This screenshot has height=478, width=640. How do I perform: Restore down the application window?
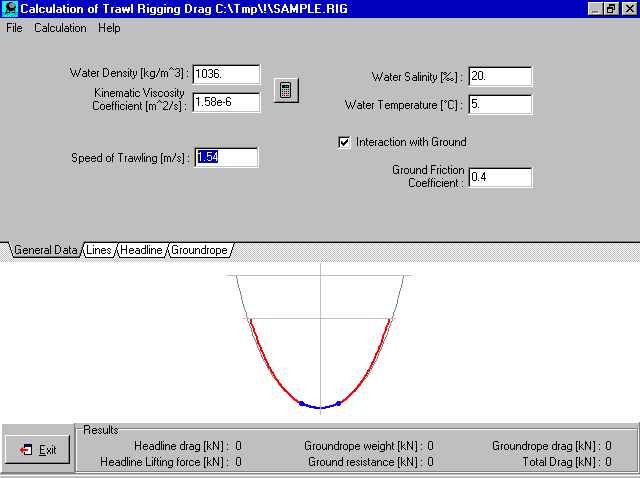[x=611, y=8]
